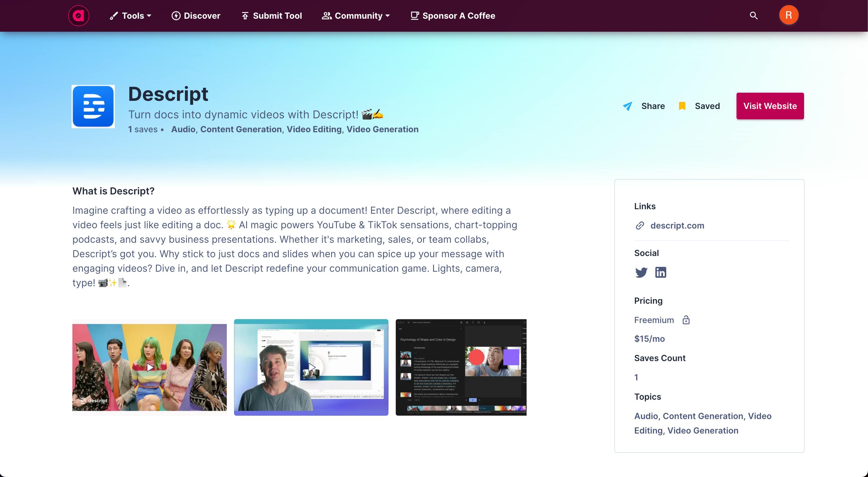The width and height of the screenshot is (868, 477).
Task: Open the dark editor screenshot thumbnail
Action: (461, 367)
